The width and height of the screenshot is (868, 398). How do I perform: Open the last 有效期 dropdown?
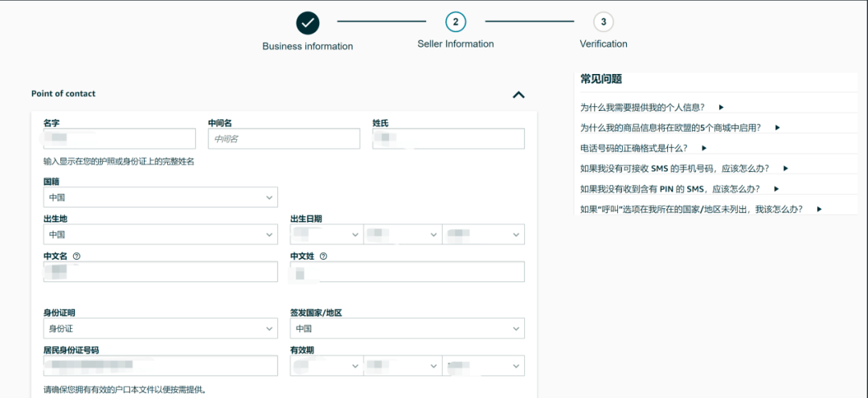[484, 366]
